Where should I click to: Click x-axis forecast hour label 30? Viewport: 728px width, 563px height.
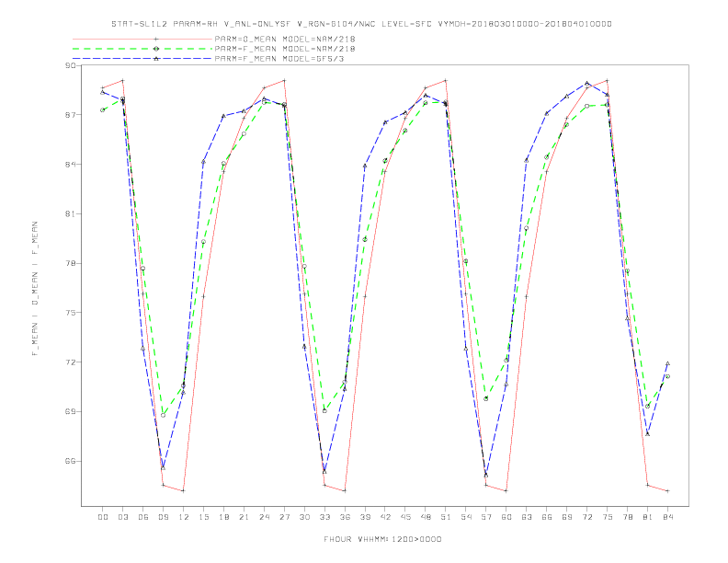(304, 517)
